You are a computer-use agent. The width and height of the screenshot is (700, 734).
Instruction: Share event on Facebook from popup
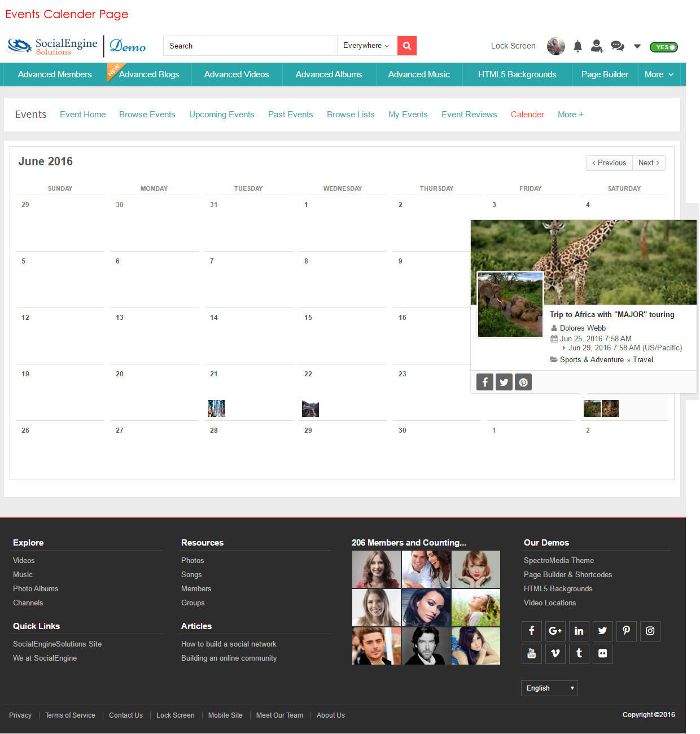click(485, 383)
